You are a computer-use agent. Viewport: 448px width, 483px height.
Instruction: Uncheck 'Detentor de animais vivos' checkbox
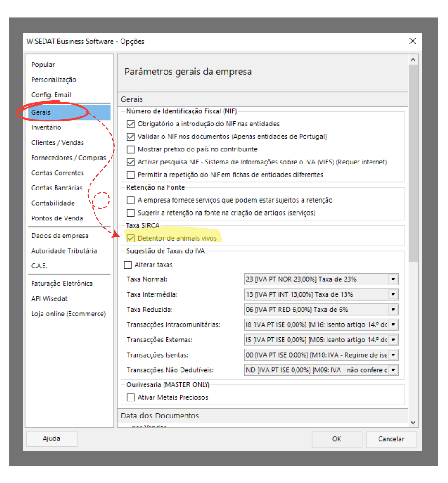pos(131,238)
